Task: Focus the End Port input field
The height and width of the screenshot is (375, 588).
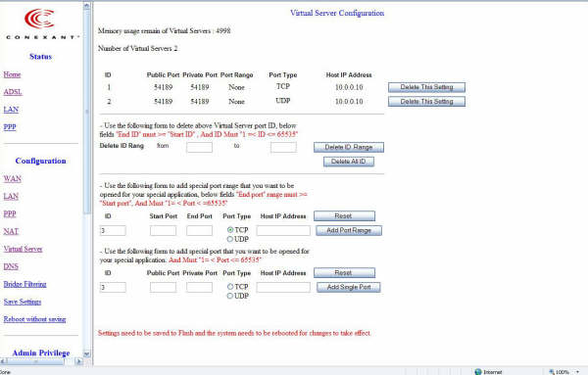Action: click(200, 230)
